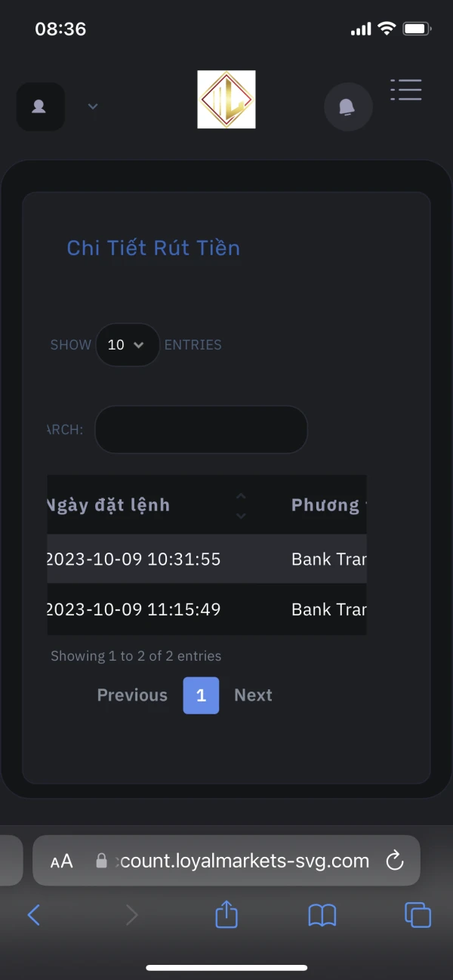Open the notifications bell
Viewport: 453px width, 980px height.
[x=347, y=107]
